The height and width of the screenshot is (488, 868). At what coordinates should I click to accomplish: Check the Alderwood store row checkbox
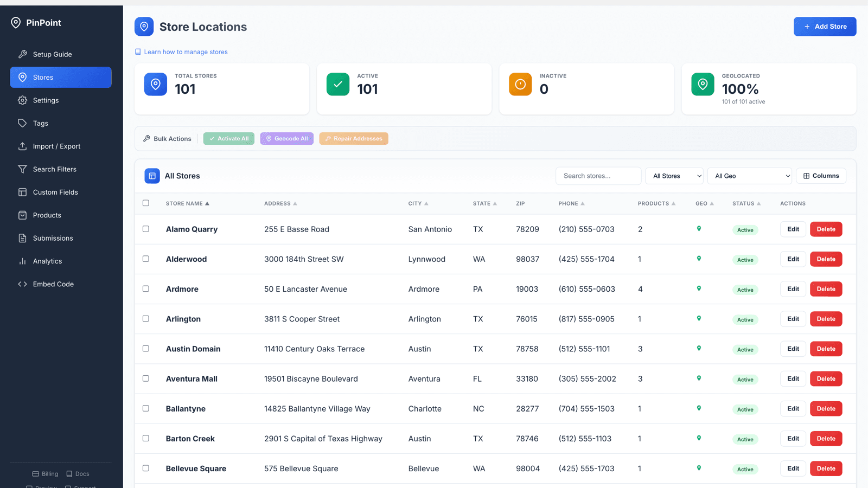tap(146, 259)
